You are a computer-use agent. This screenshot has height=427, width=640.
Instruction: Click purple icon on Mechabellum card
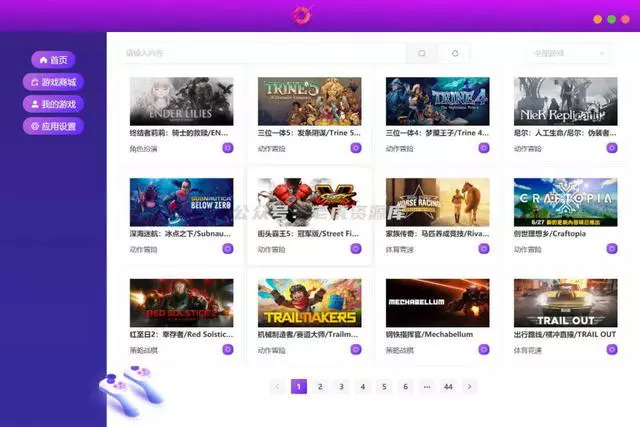pos(484,349)
